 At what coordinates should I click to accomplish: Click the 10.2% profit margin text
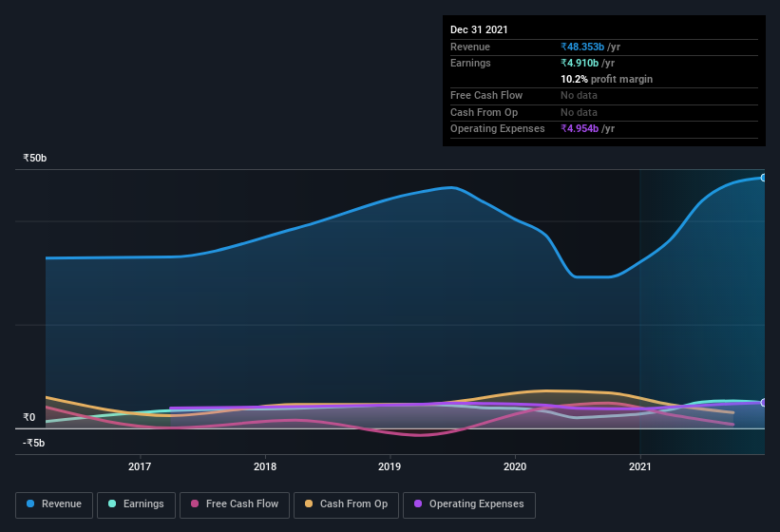[606, 79]
